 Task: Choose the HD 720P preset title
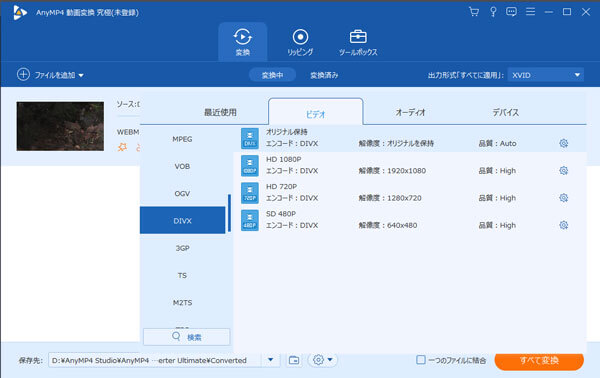click(x=281, y=186)
